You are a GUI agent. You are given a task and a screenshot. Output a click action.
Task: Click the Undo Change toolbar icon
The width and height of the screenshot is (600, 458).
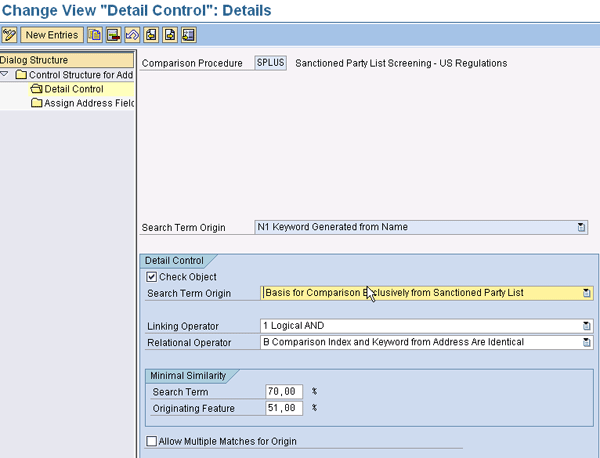click(x=131, y=35)
